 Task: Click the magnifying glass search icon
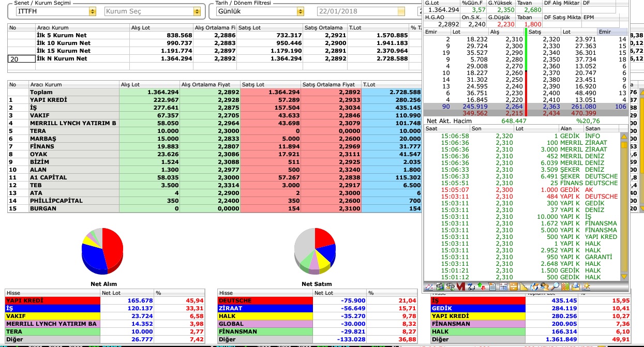click(555, 286)
